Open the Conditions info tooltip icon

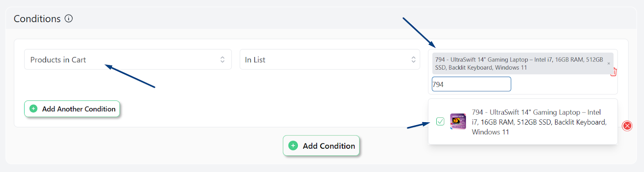[x=69, y=18]
